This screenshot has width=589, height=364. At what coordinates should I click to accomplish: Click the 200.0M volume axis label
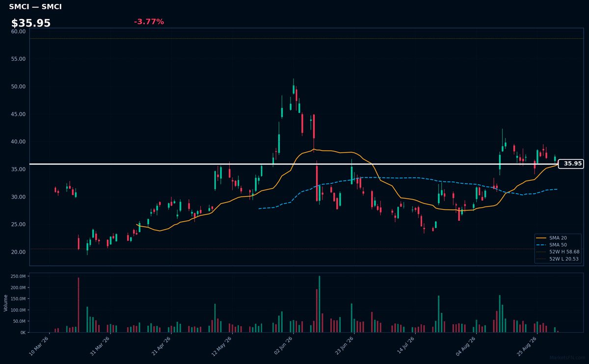pyautogui.click(x=18, y=288)
